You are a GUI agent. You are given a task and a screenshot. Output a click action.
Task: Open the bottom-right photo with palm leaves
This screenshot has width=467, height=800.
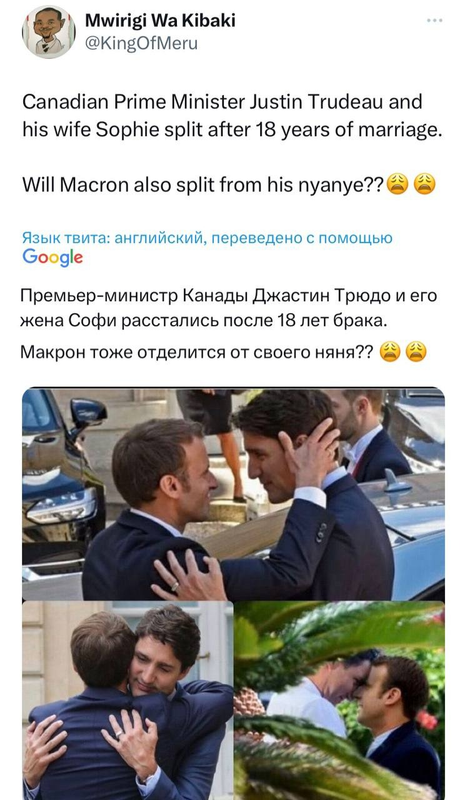click(x=339, y=701)
